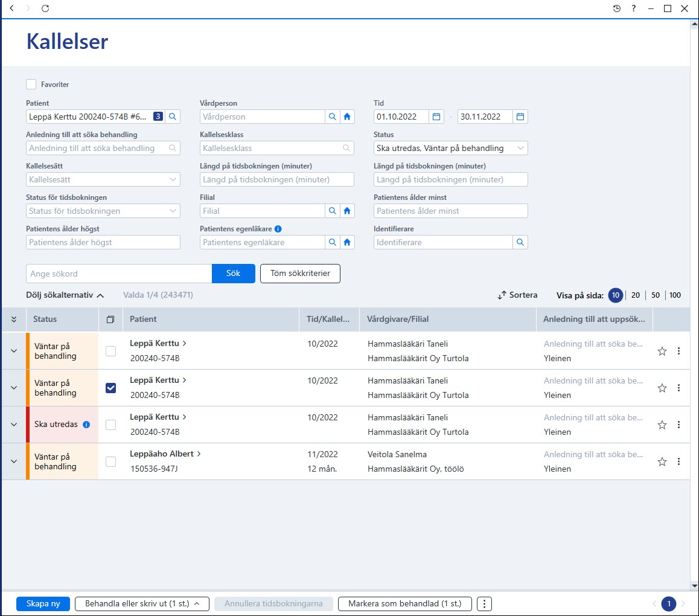Click the Ange sökord search field

pos(118,274)
